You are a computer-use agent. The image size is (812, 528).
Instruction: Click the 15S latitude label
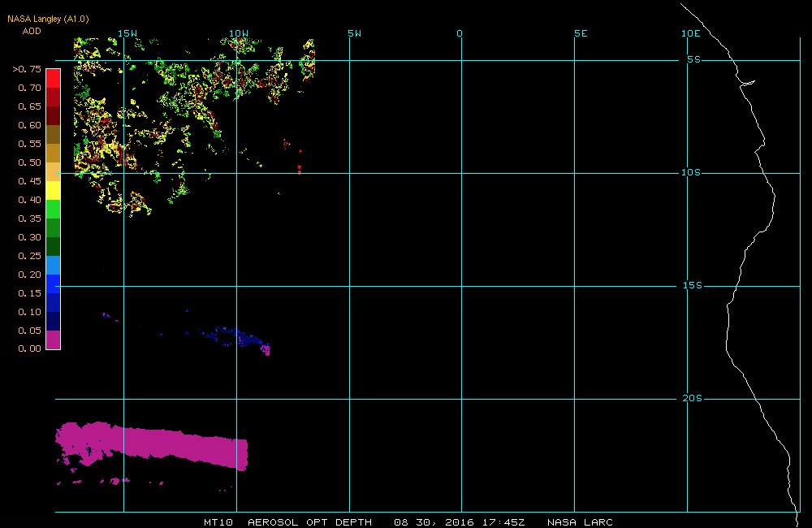click(x=693, y=285)
